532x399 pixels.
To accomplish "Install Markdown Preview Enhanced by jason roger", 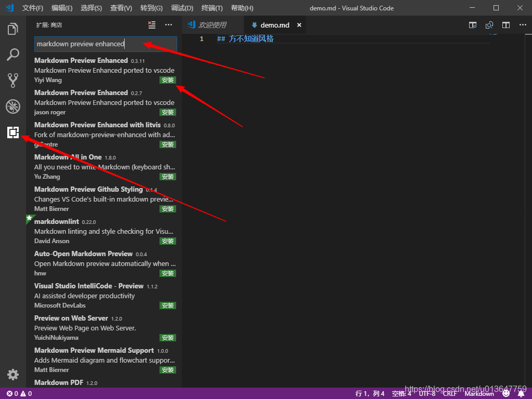I will pos(168,112).
